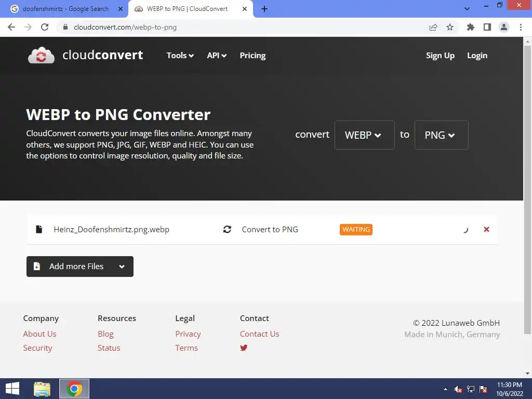Viewport: 532px width, 399px height.
Task: Open the Terms link
Action: [x=187, y=348]
